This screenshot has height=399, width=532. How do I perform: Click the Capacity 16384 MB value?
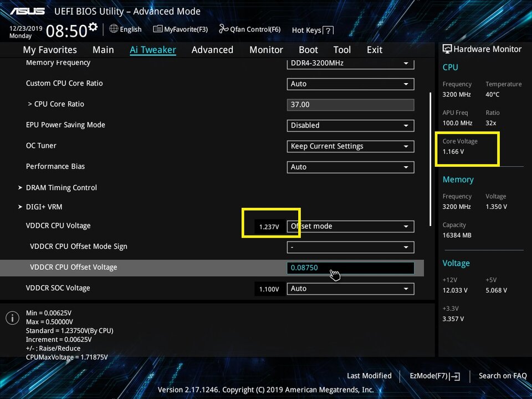(457, 235)
